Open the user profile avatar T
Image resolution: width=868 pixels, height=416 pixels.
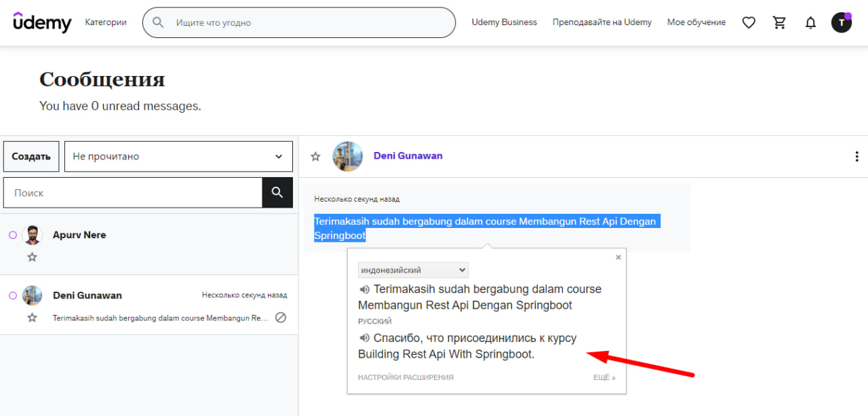842,22
